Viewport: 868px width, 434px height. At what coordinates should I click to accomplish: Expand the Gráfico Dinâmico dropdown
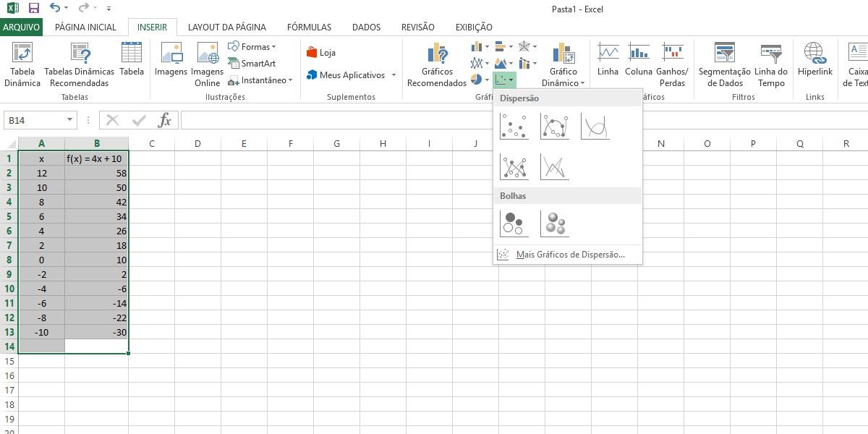(x=563, y=82)
